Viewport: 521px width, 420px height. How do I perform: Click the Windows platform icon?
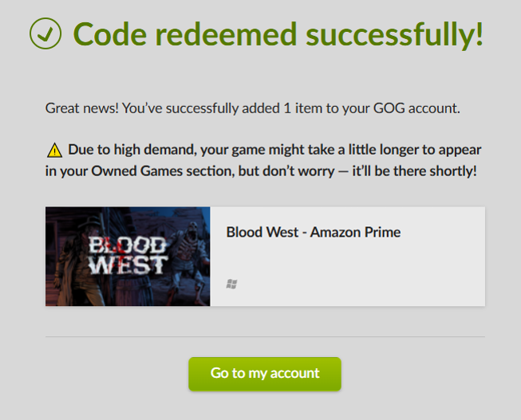pyautogui.click(x=231, y=284)
